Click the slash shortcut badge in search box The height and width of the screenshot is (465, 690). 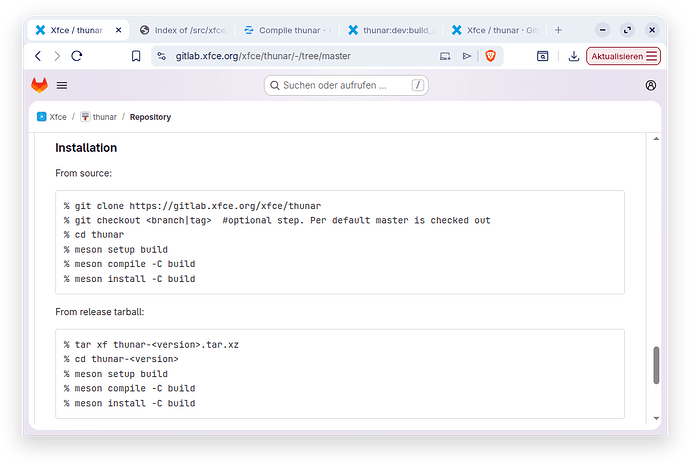pyautogui.click(x=418, y=85)
